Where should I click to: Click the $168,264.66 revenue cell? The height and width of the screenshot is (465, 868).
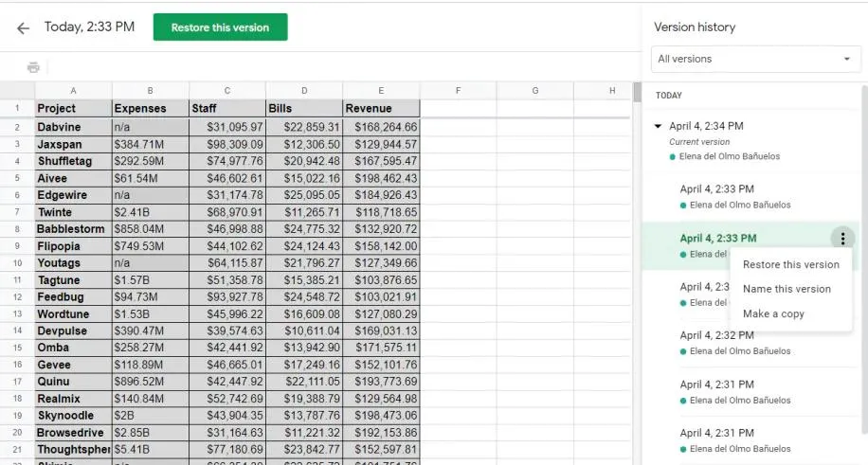381,127
